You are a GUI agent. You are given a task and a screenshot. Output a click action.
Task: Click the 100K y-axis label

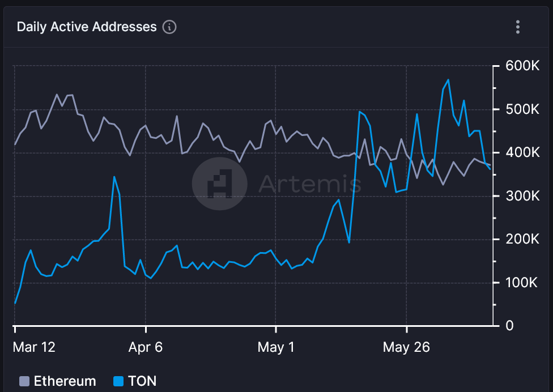tap(522, 283)
